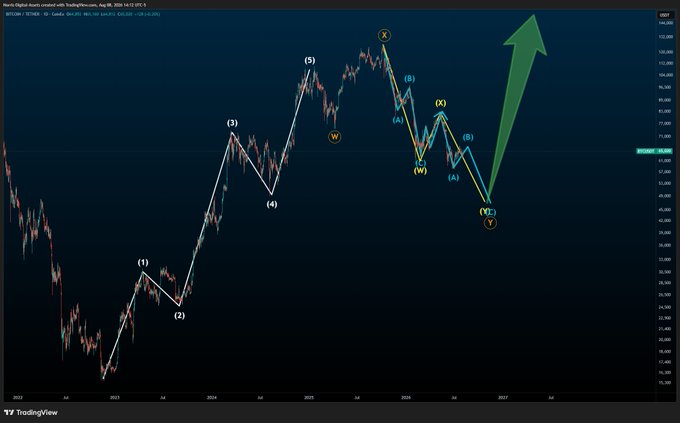Select the large green upward arrow drawing
Image resolution: width=680 pixels, height=423 pixels.
(516, 104)
